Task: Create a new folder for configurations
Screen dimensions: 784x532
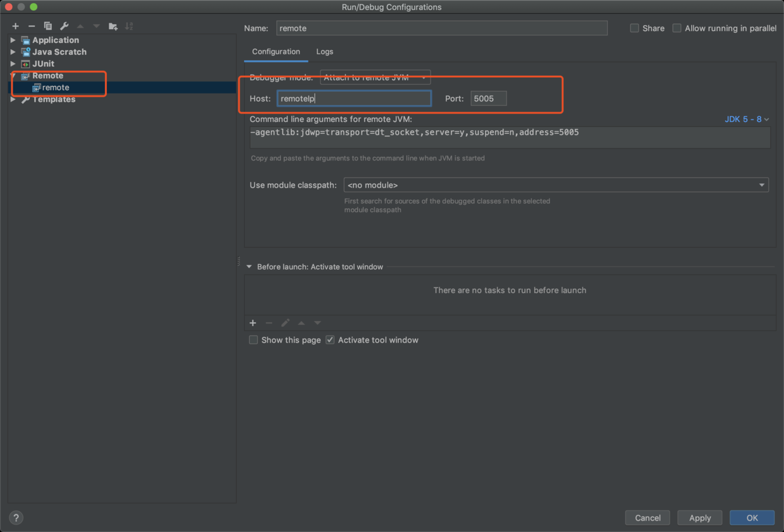Action: click(113, 26)
